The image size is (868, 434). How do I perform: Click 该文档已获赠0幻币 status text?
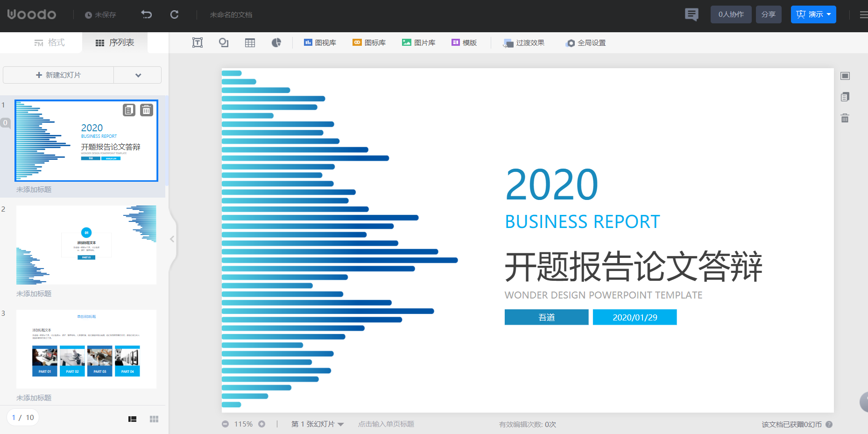[x=791, y=425]
